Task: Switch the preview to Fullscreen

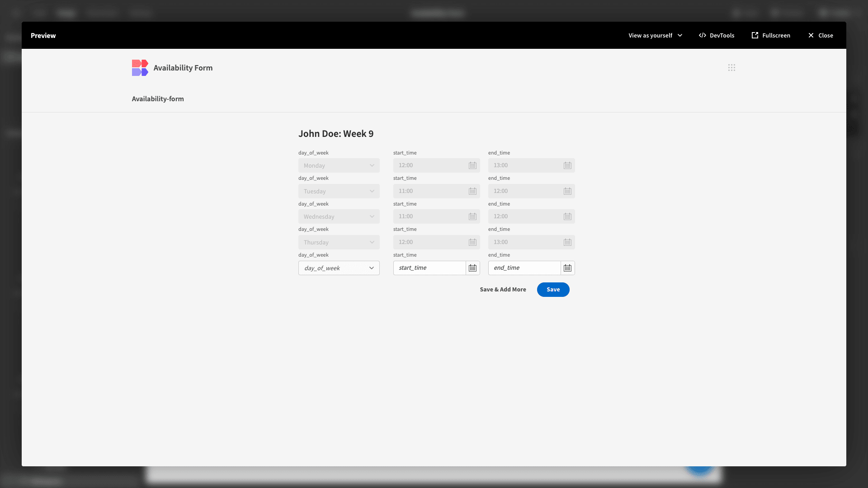Action: 771,35
